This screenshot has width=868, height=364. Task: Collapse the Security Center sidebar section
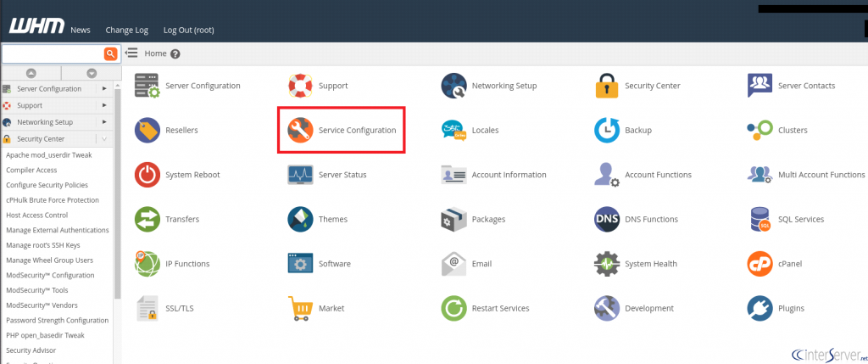click(104, 138)
